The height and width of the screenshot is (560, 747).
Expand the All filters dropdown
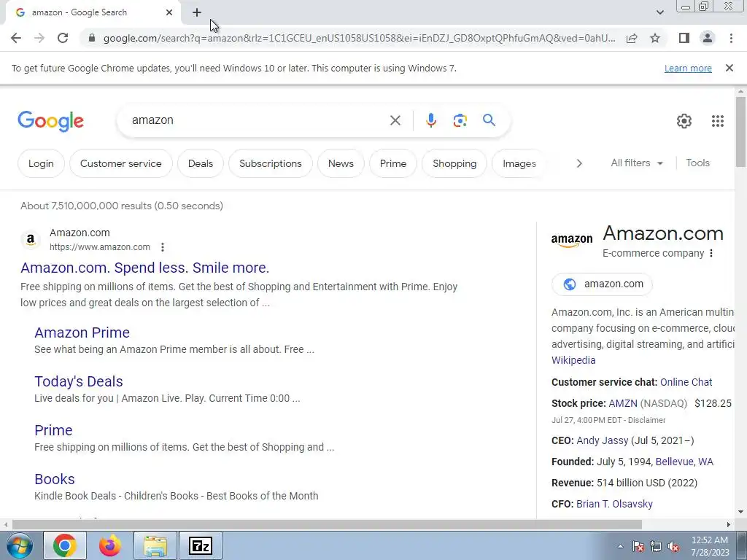[637, 163]
